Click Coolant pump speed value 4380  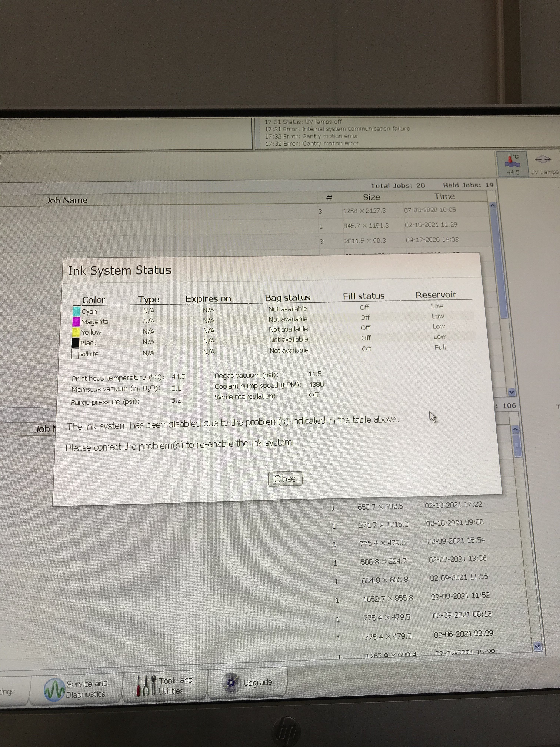pyautogui.click(x=316, y=384)
